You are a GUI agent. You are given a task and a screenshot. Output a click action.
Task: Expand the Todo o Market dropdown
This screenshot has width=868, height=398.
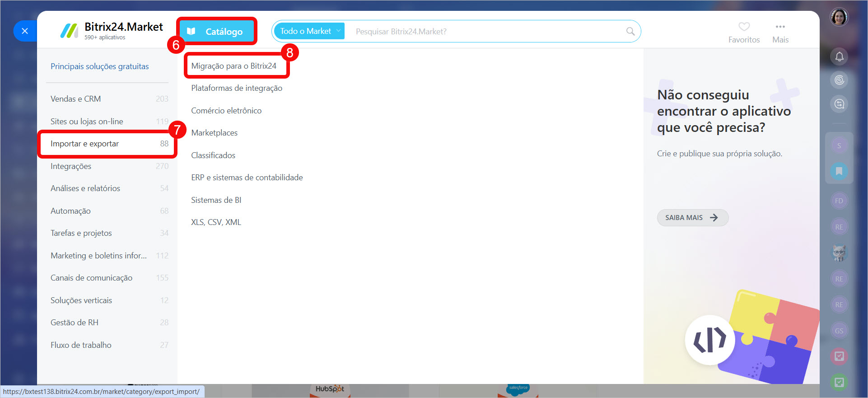[309, 31]
